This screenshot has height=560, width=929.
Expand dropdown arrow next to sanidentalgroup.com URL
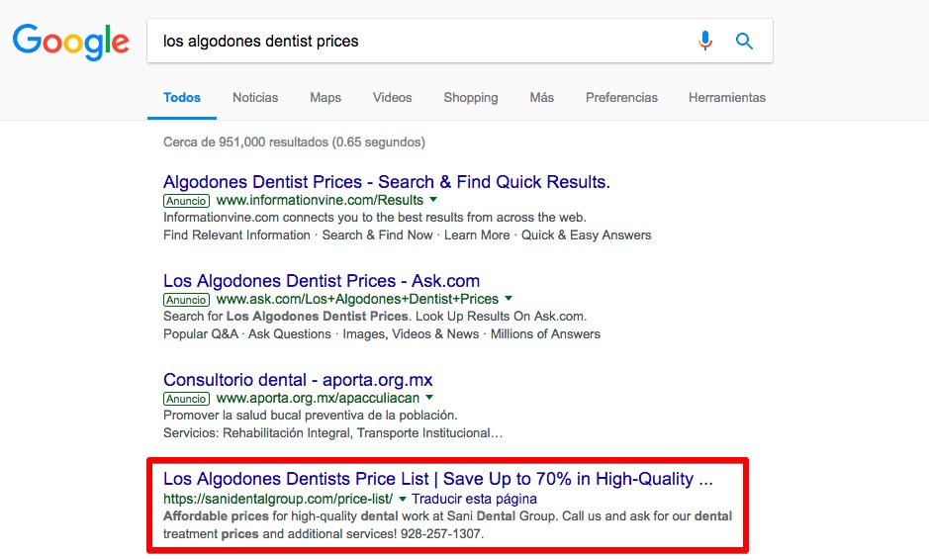[403, 499]
